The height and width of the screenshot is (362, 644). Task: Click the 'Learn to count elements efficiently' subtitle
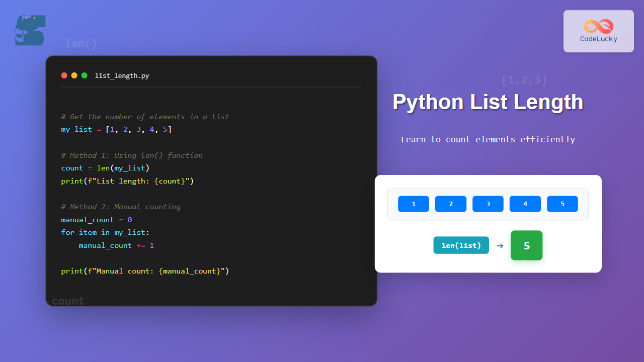tap(488, 139)
